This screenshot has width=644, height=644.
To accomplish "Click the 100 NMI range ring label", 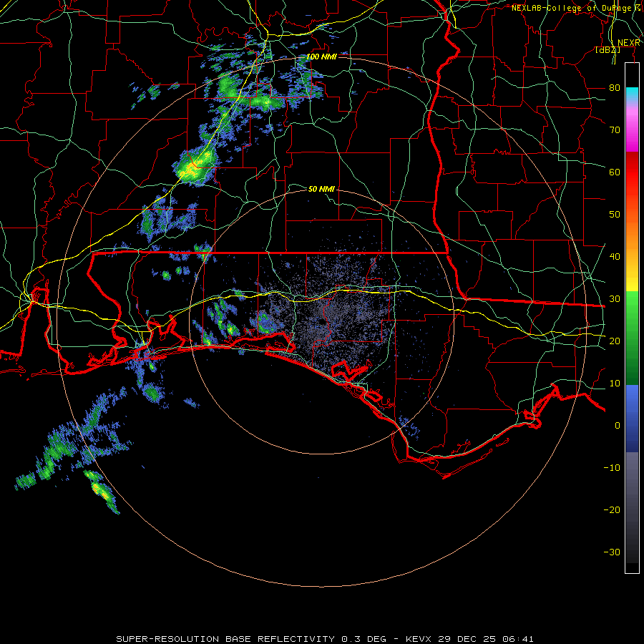I will tap(321, 57).
